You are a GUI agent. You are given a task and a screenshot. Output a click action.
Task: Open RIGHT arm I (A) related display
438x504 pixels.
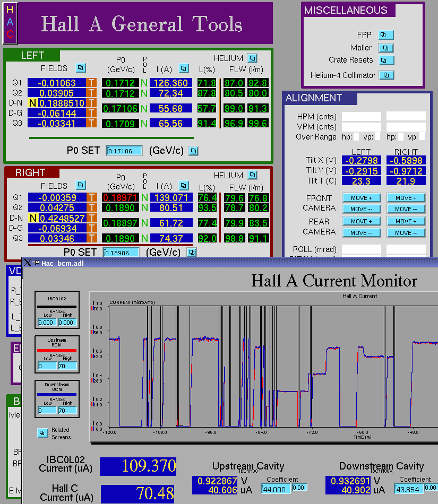(183, 186)
